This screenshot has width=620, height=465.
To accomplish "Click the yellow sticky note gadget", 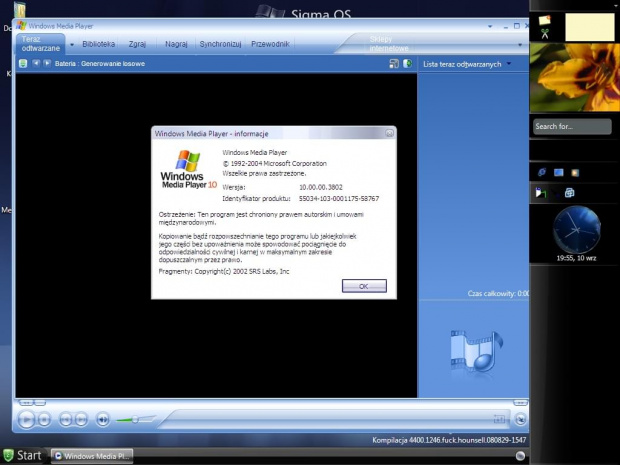I will pyautogui.click(x=590, y=27).
